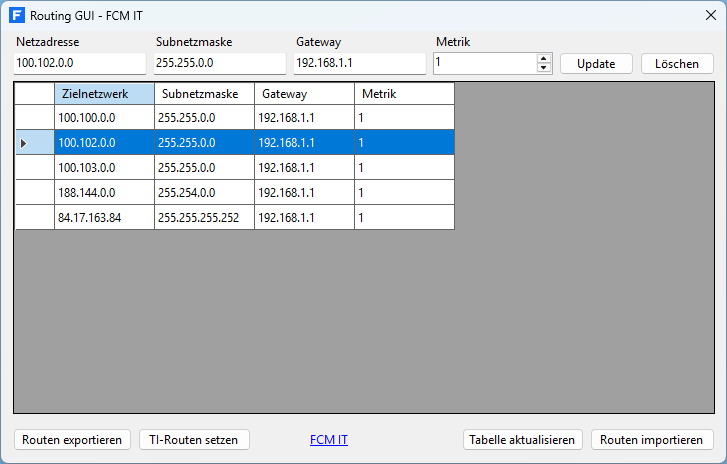Click TI-Routen setzen button
This screenshot has height=464, width=727.
194,439
